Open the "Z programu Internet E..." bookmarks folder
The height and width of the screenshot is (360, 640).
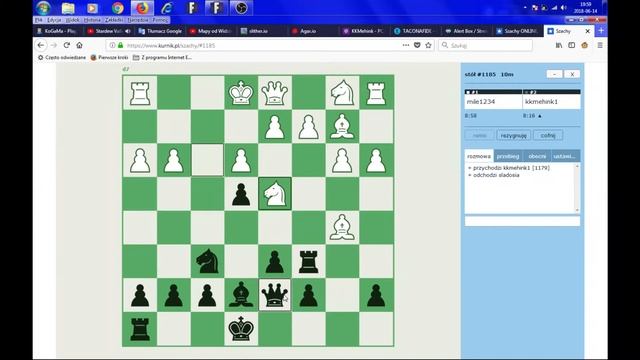pyautogui.click(x=162, y=58)
